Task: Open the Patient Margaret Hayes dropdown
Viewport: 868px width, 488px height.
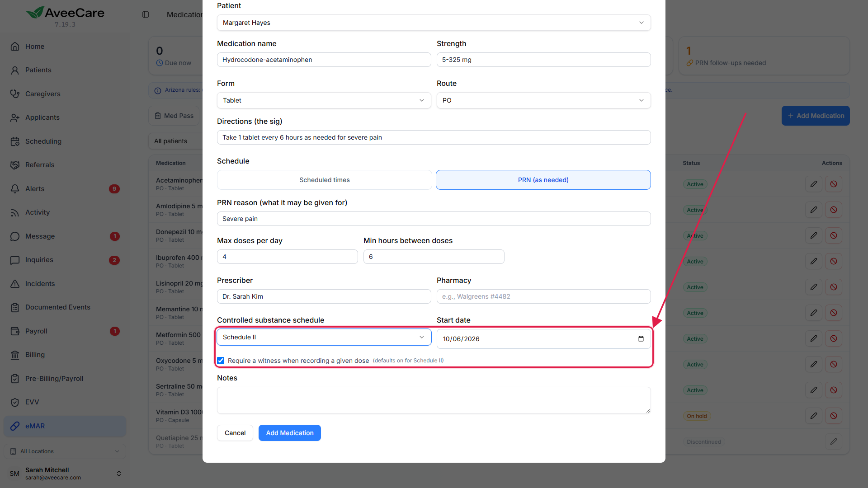Action: [x=434, y=23]
